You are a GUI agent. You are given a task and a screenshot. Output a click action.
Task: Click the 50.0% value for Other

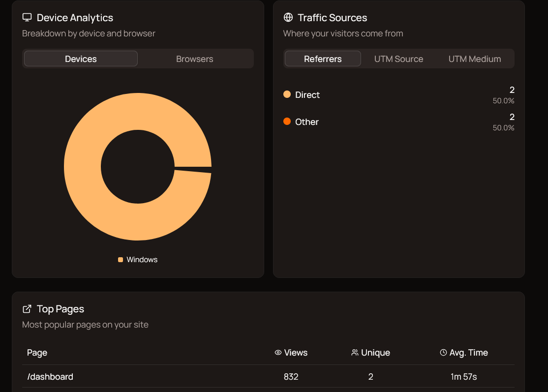click(503, 127)
